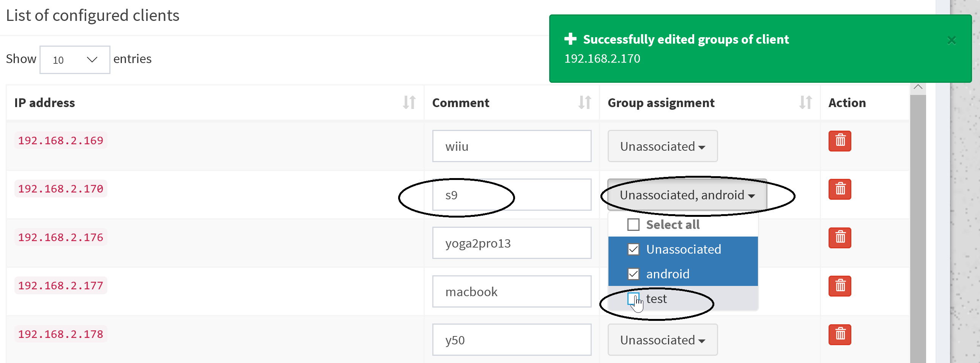980x363 pixels.
Task: Edit the macbook comment field
Action: point(511,292)
